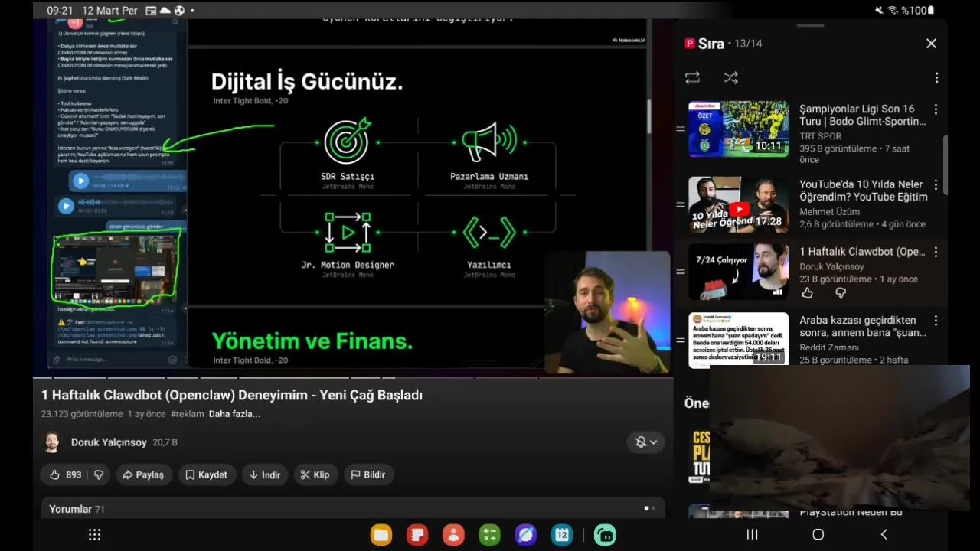This screenshot has height=551, width=980.
Task: Open the 10 Yılda Neler Öğrendim thumbnail
Action: click(738, 204)
